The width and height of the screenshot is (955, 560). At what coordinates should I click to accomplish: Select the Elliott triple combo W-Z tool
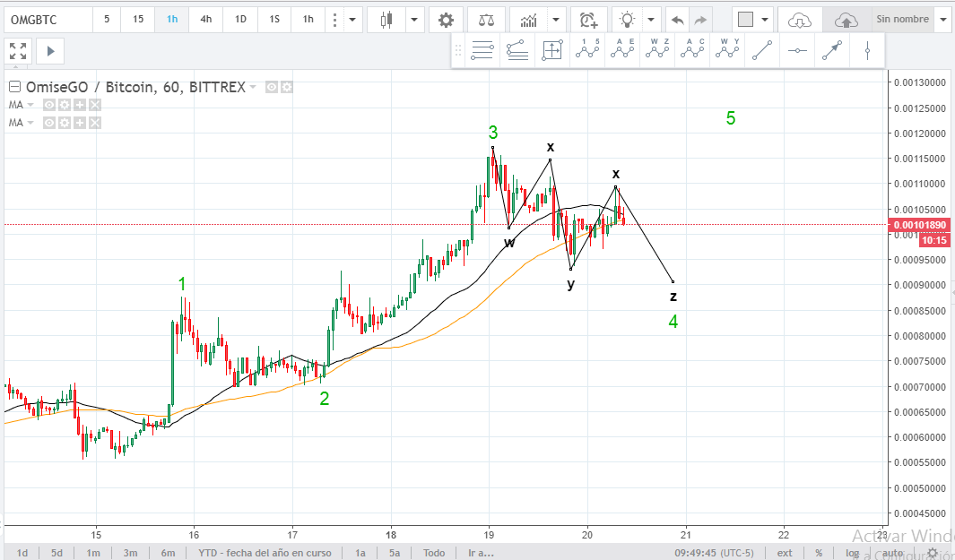click(657, 50)
